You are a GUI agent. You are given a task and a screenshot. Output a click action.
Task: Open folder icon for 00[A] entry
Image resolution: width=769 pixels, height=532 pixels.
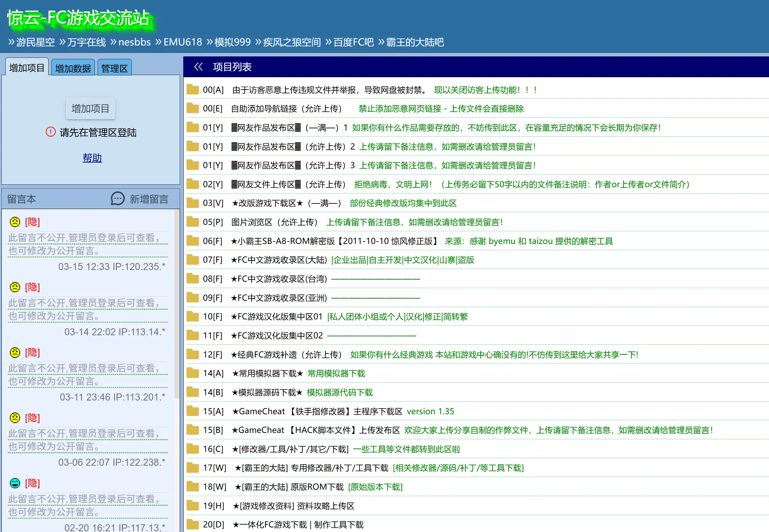click(193, 90)
